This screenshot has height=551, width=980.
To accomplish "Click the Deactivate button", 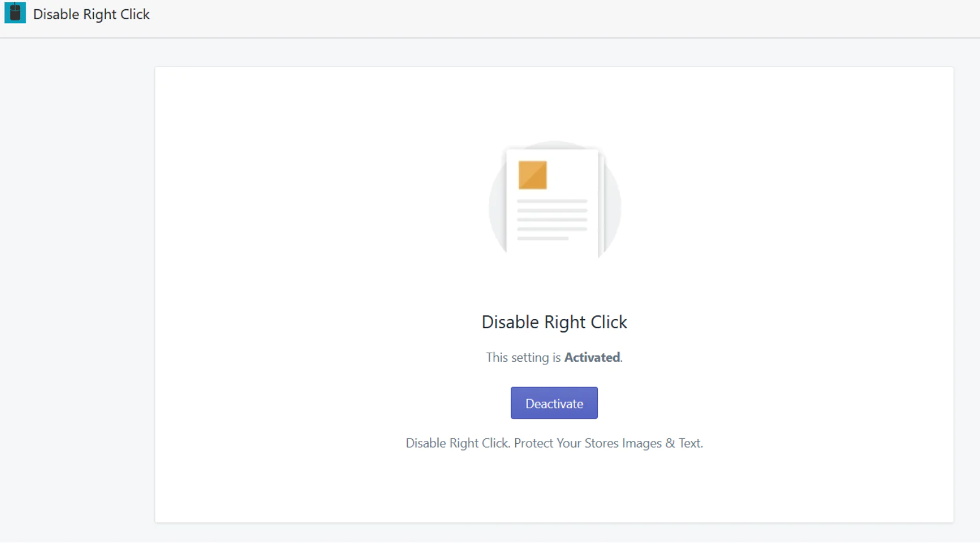I will pyautogui.click(x=554, y=403).
